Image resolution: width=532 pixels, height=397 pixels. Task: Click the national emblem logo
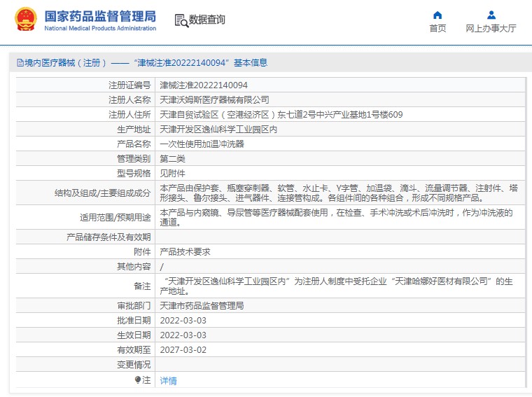pyautogui.click(x=26, y=20)
